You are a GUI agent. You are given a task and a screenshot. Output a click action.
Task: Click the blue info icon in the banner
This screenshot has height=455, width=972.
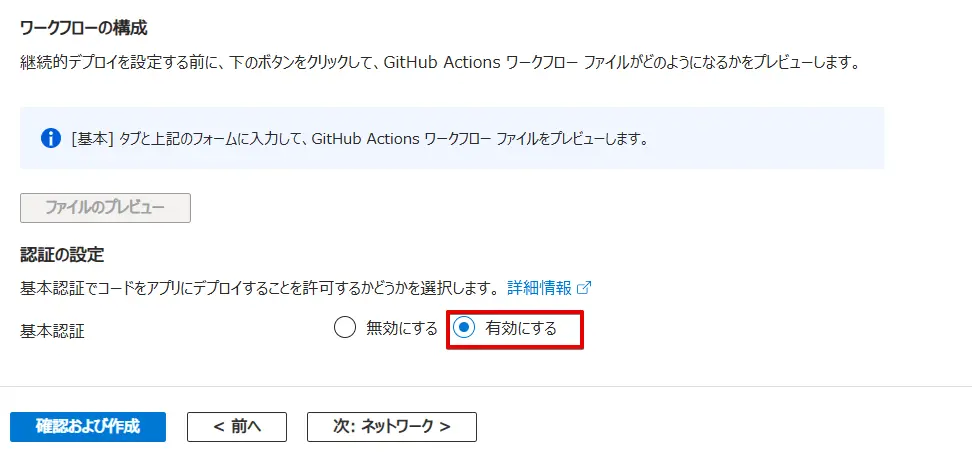click(x=50, y=138)
